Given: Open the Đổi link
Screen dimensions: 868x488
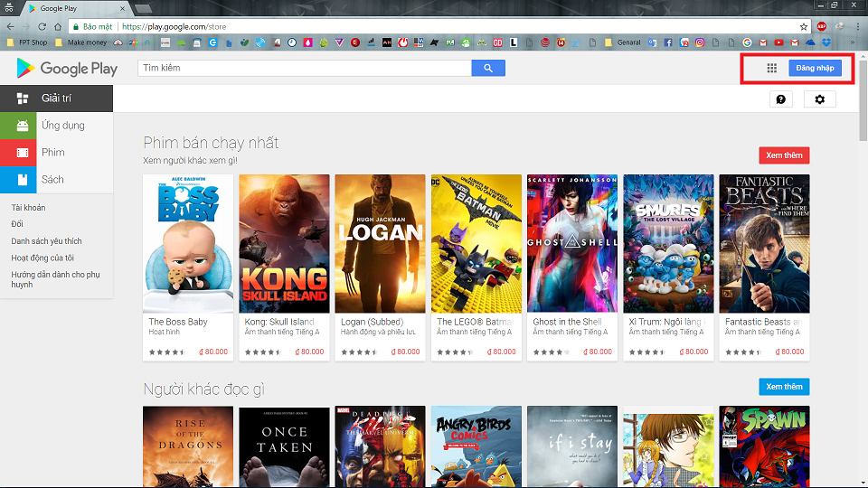Looking at the screenshot, I should click(17, 224).
